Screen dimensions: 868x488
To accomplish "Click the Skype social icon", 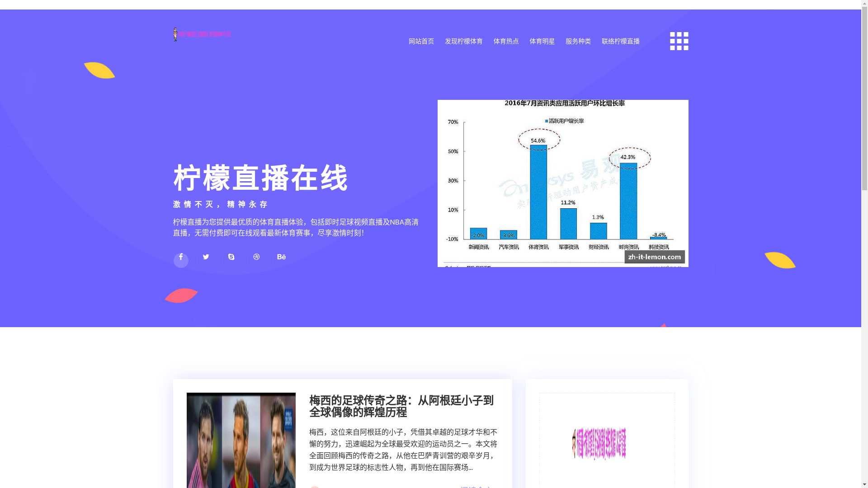I will (x=231, y=257).
